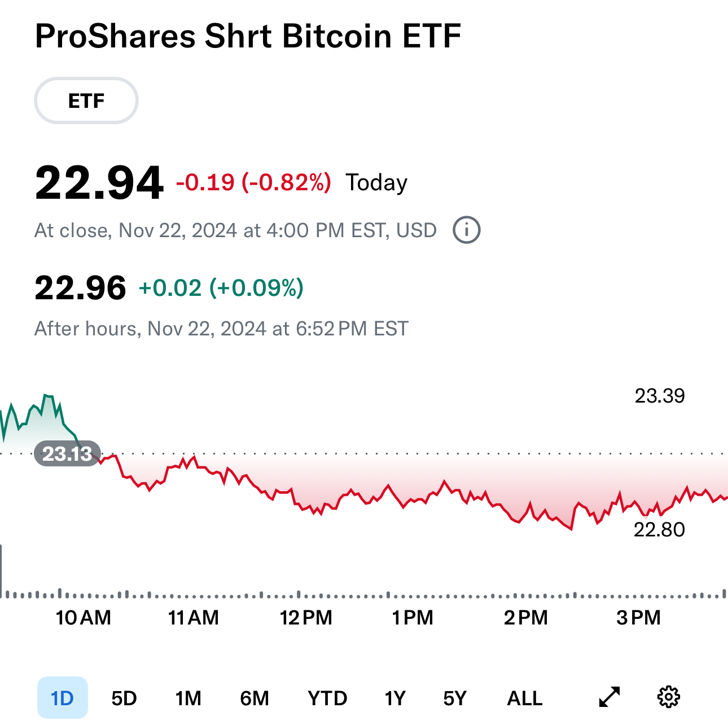Expand the chart to full screen
Screen dimensions: 728x725
[x=609, y=697]
